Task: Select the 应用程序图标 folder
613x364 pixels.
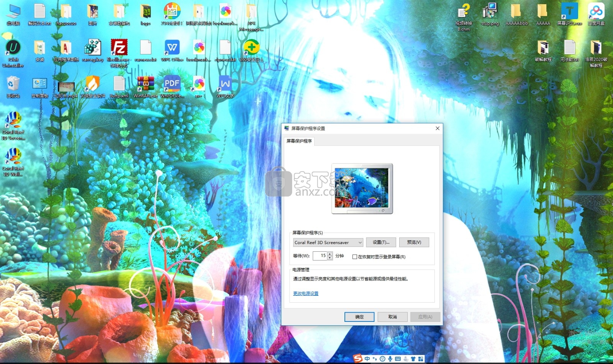Action: click(66, 51)
